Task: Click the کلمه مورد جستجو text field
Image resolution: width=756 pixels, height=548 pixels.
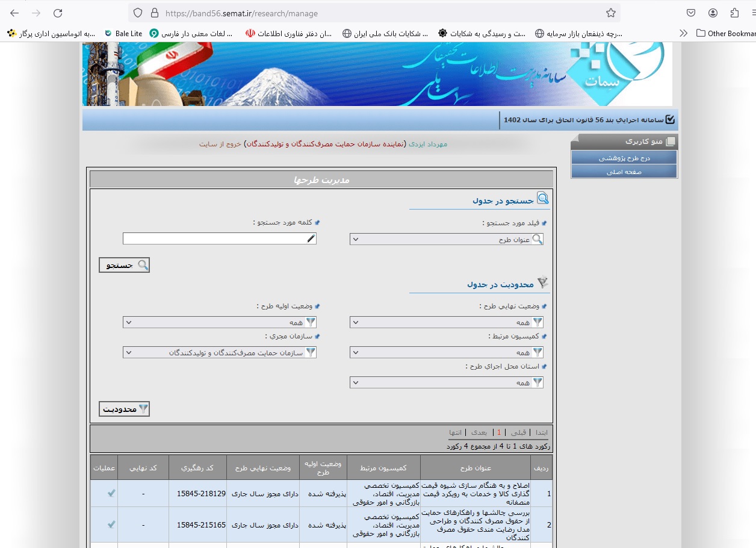Action: (219, 238)
